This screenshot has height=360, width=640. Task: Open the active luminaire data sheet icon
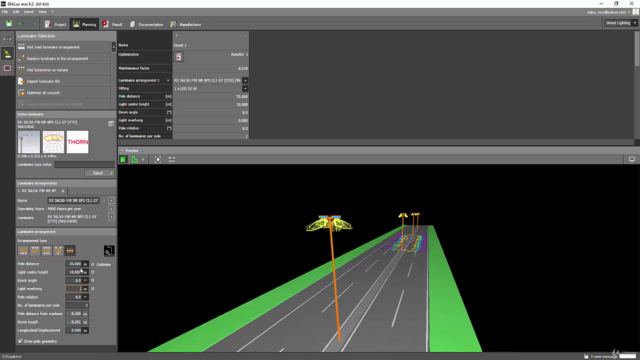pyautogui.click(x=111, y=123)
